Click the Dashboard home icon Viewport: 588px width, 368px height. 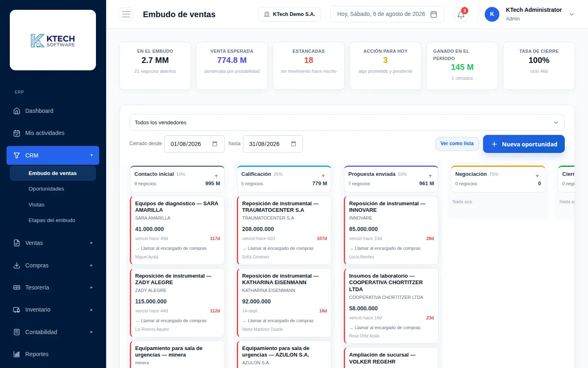click(17, 111)
